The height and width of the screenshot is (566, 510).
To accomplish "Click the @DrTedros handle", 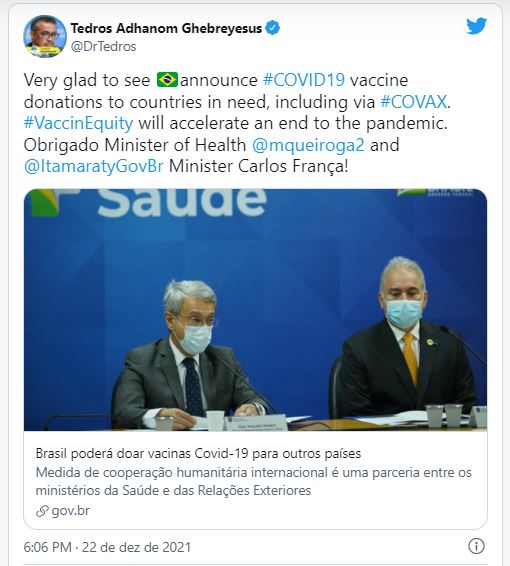I will [103, 47].
